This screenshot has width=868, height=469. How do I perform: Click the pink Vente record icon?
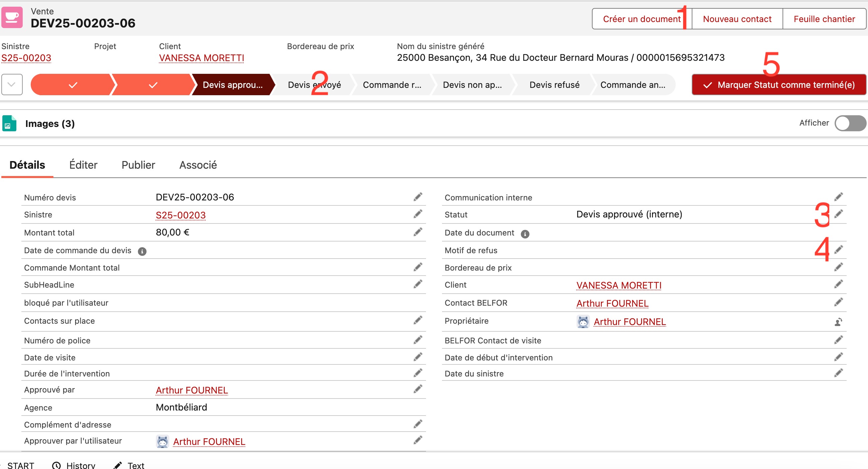pos(12,17)
